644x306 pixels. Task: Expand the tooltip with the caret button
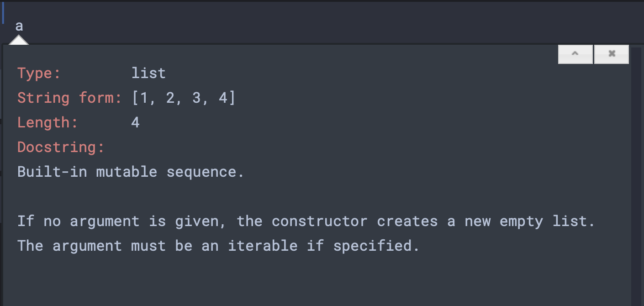pos(575,54)
